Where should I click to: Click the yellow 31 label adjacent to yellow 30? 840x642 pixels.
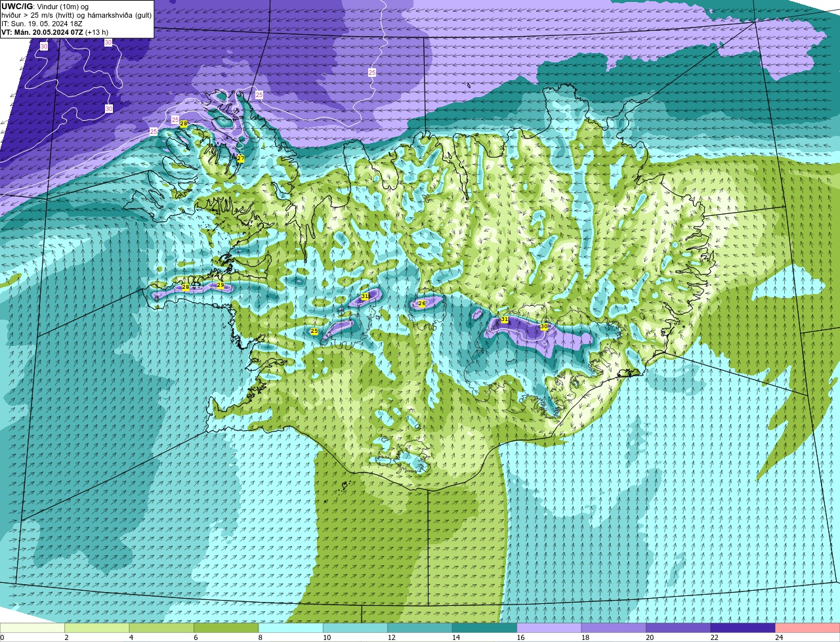point(505,320)
